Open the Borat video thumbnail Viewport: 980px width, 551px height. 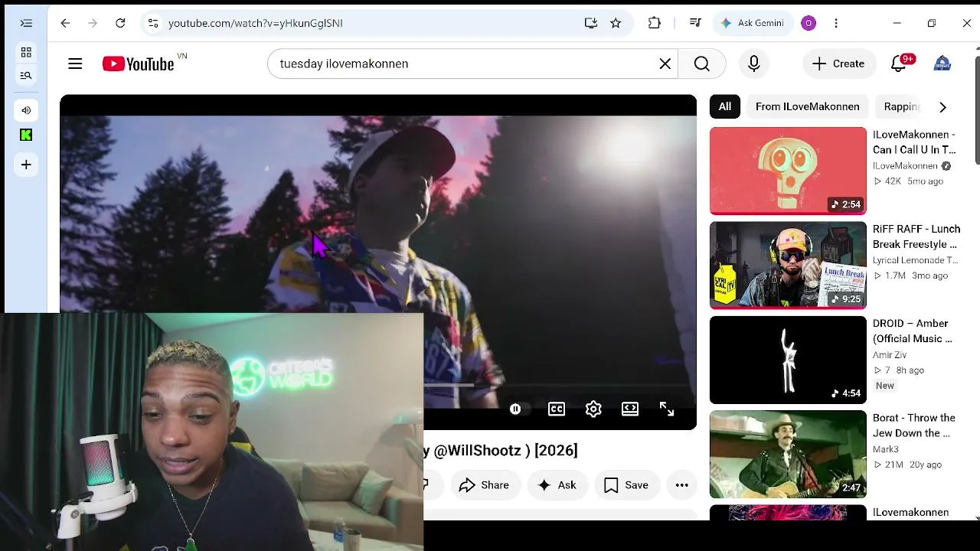(788, 455)
